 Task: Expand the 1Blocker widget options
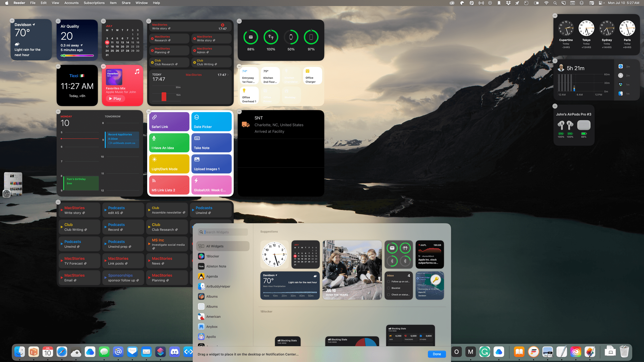(212, 256)
